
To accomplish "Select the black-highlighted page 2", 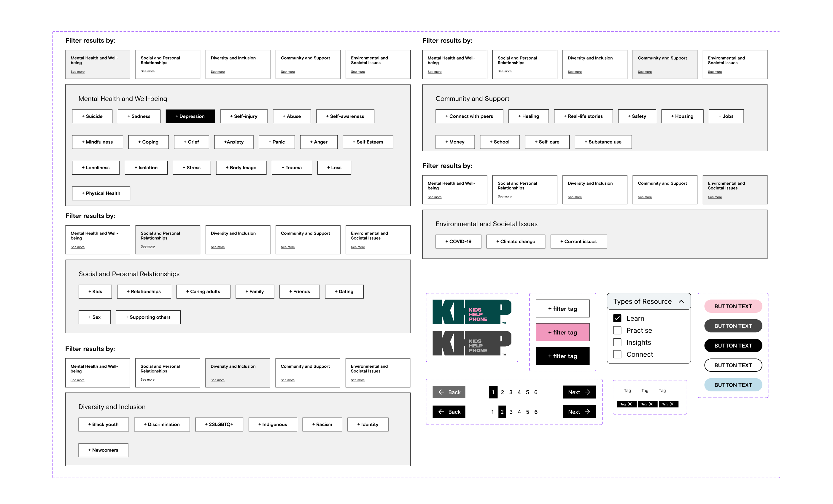I will click(x=502, y=412).
